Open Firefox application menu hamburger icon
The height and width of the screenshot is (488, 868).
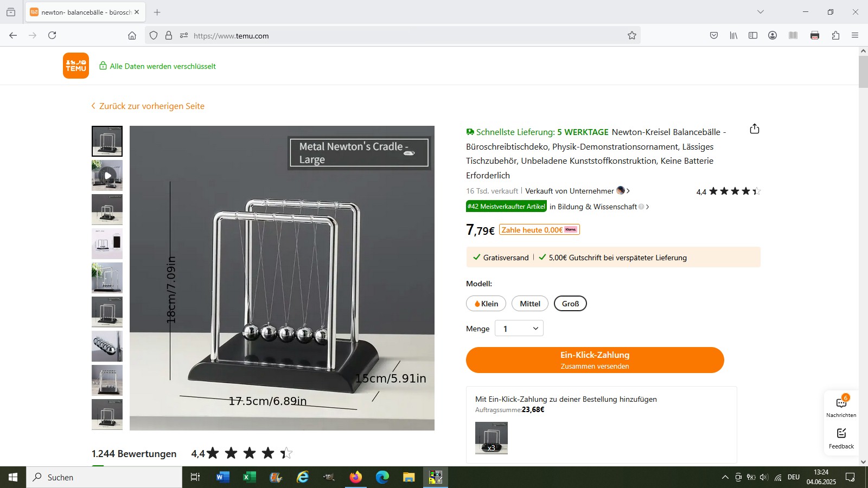855,36
